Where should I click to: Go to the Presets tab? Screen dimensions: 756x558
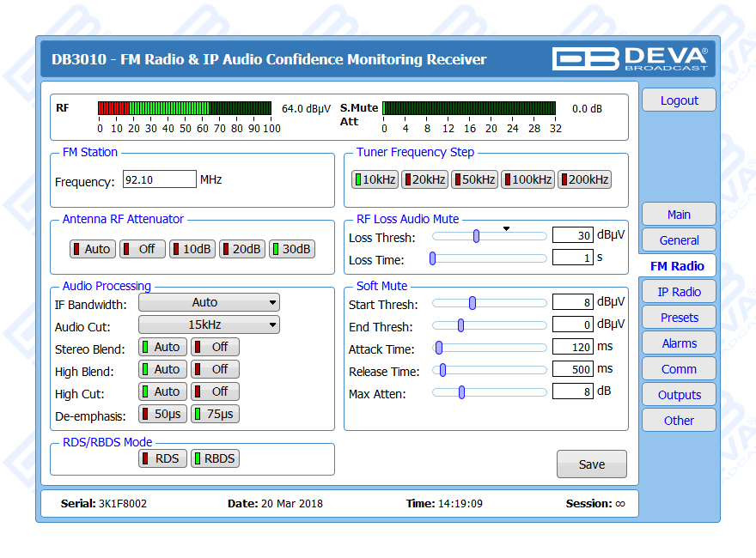[679, 318]
